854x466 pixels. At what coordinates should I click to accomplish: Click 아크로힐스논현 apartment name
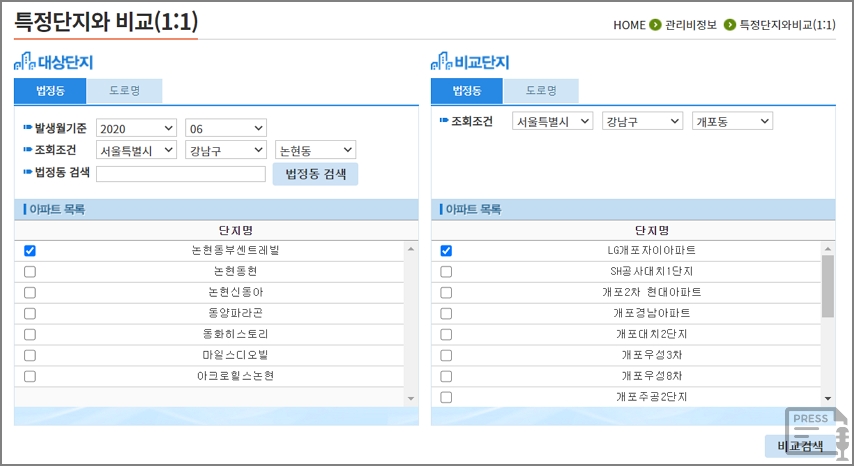(235, 376)
